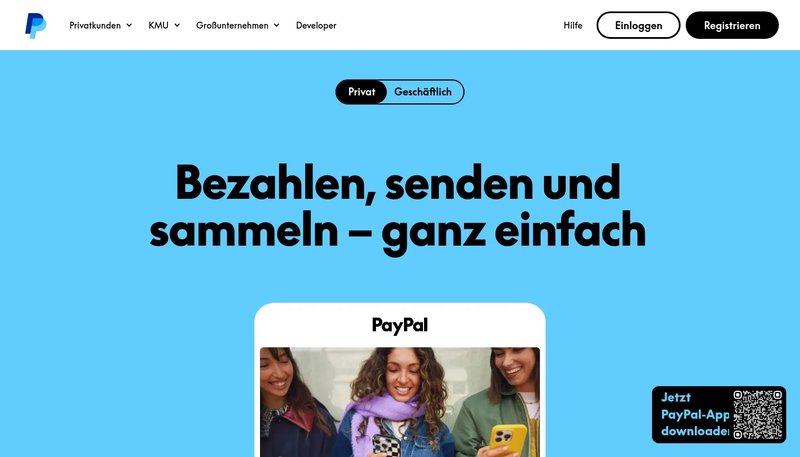Expand the Großunternehmen dropdown
This screenshot has width=800, height=457.
coord(238,25)
